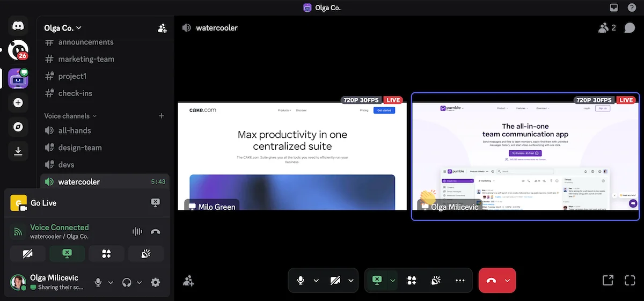644x301 pixels.
Task: Open Olga Milicevic's user avatar
Action: point(18,282)
